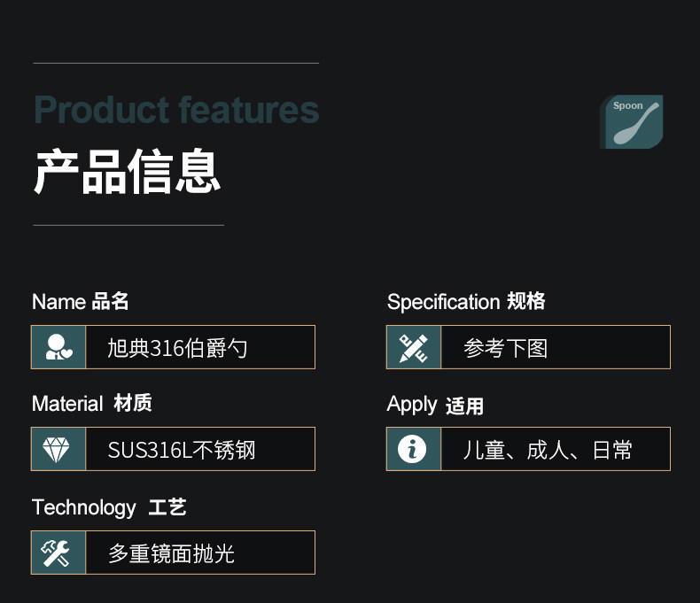Click the "Technology 工艺" label
Image resolution: width=700 pixels, height=603 pixels.
pyautogui.click(x=109, y=507)
